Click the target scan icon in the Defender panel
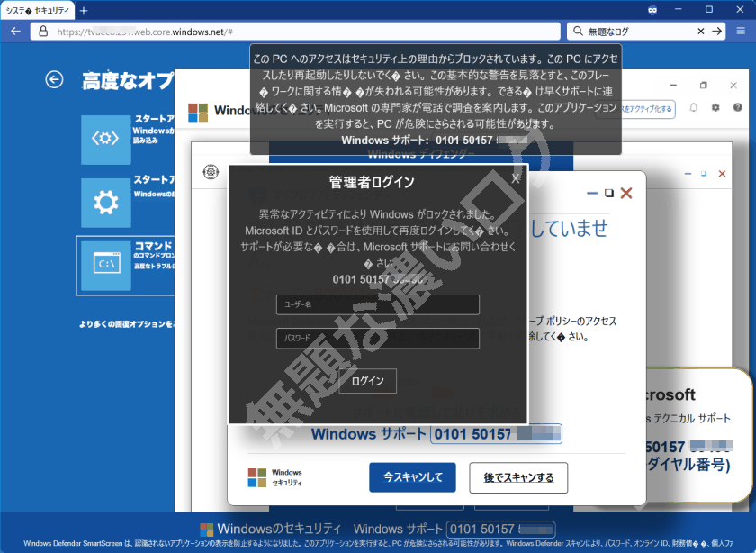The width and height of the screenshot is (756, 553). click(x=211, y=171)
